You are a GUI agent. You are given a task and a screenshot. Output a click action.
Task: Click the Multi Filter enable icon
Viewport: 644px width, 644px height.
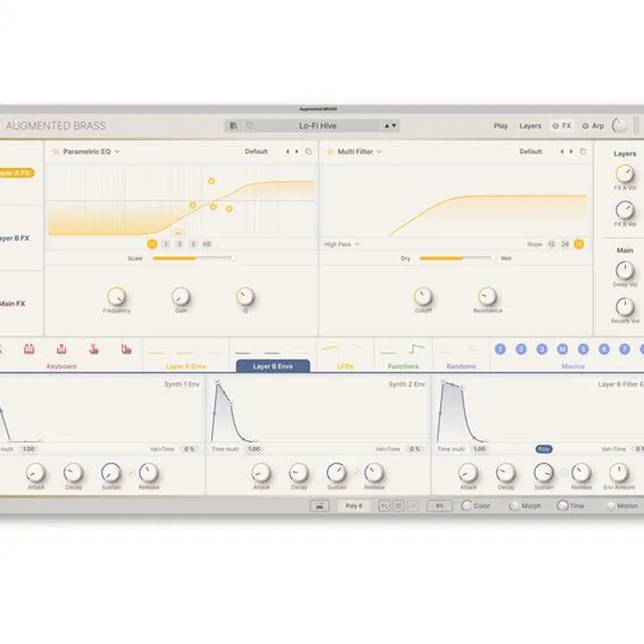(330, 151)
